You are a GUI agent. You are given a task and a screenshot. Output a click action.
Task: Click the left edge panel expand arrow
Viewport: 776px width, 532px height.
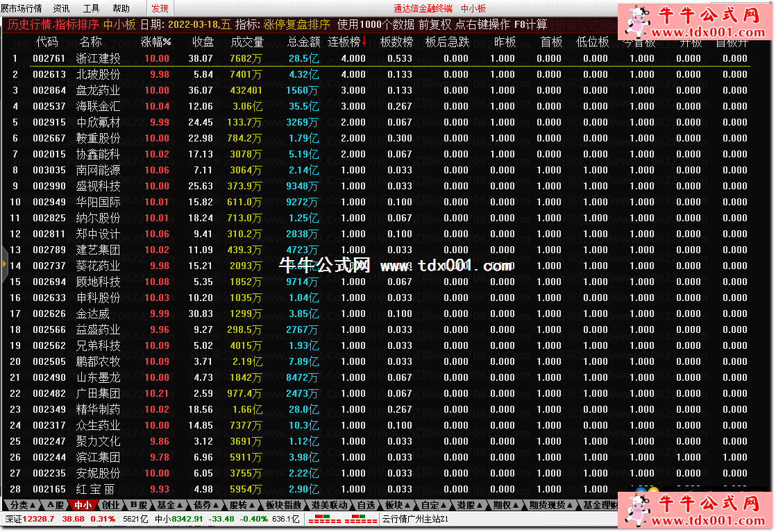point(4,264)
